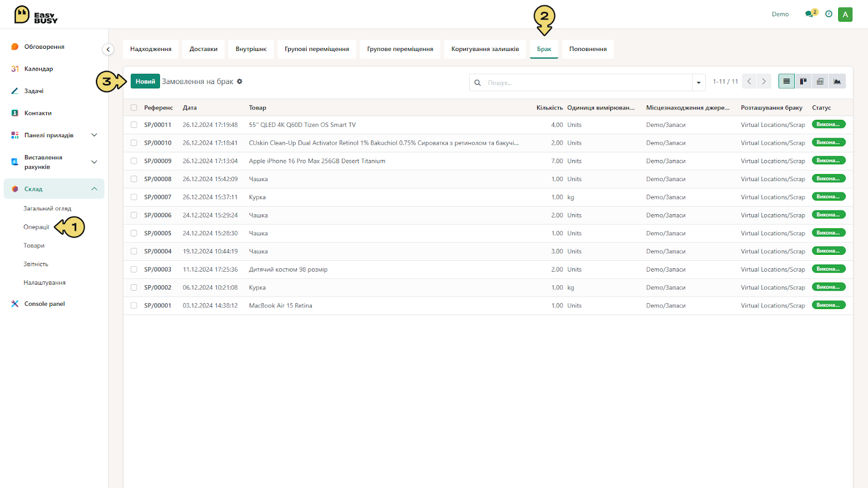Viewport: 868px width, 488px height.
Task: Collapse sidebar with the arrow icon
Action: 108,49
